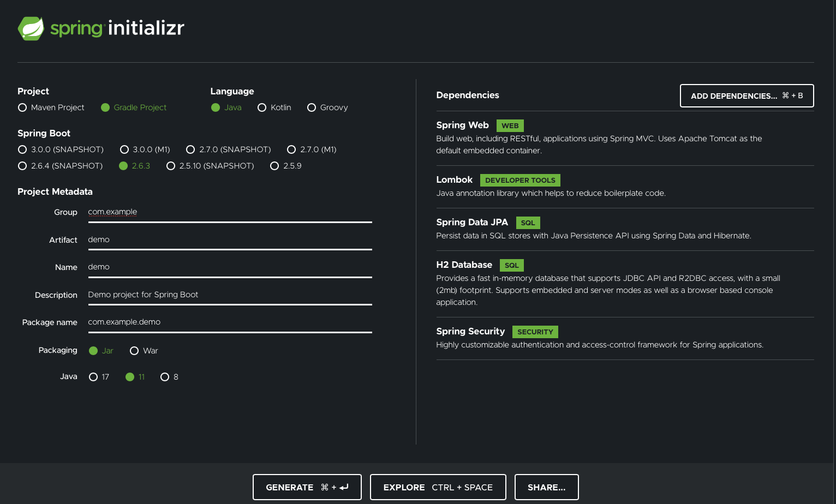Screen dimensions: 836x504
Task: Open Add Dependencies dialog
Action: 747,96
